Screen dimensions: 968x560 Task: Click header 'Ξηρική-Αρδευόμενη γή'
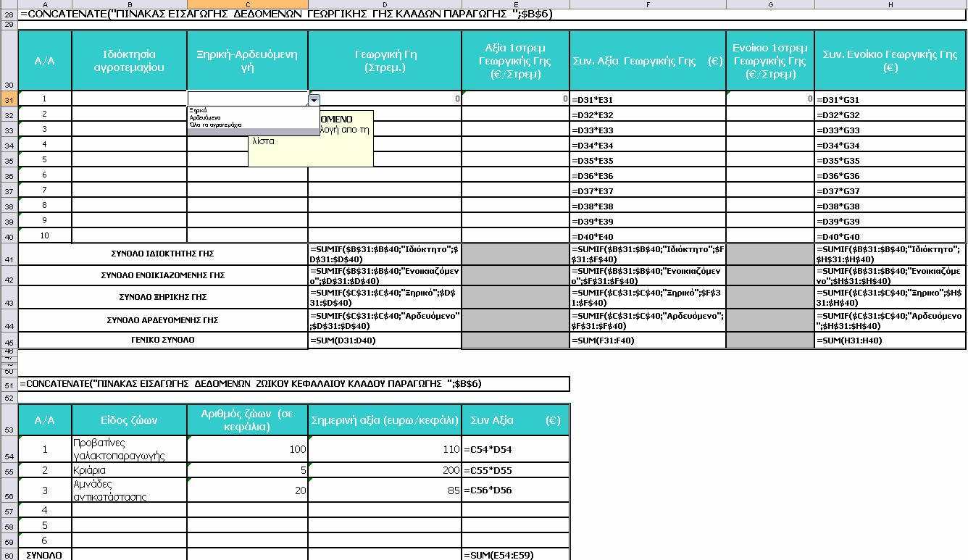[x=248, y=61]
